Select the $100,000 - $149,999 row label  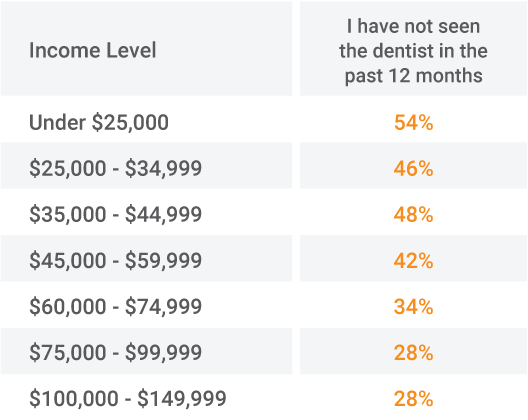128,399
